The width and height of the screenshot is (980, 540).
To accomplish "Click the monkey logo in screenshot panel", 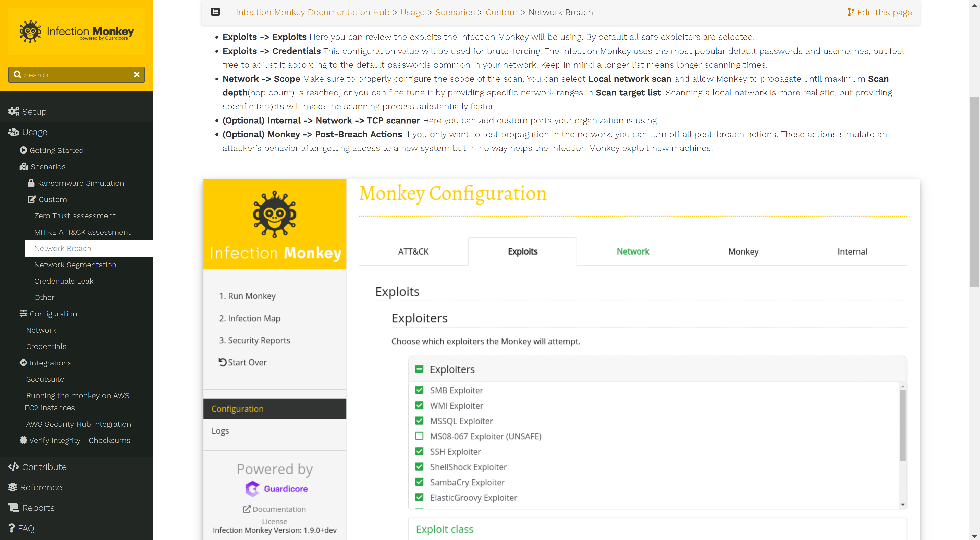I will click(275, 215).
